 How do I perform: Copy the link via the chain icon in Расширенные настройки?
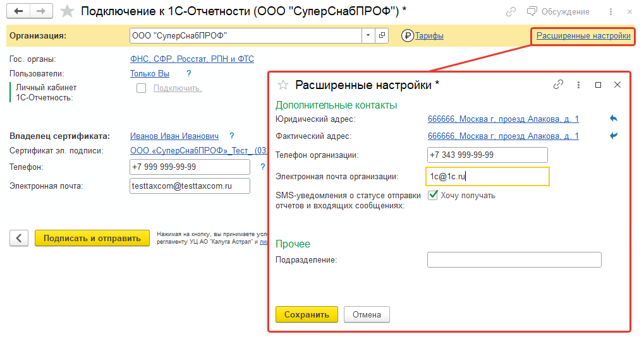click(x=558, y=85)
